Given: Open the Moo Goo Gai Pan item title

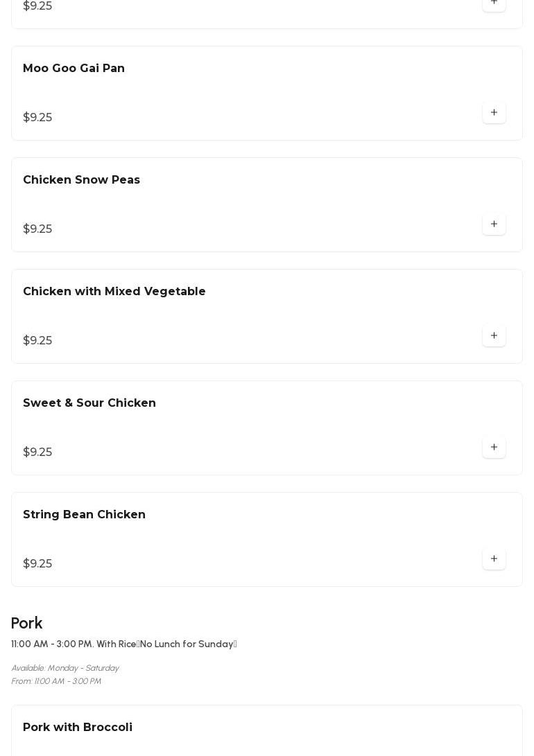Looking at the screenshot, I should [x=74, y=69].
